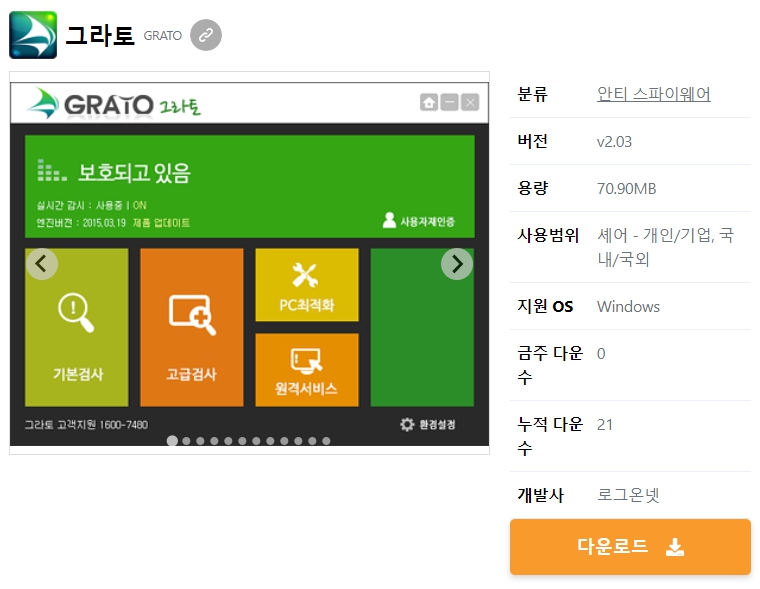
Task: Click the version value v2.03
Action: pyautogui.click(x=614, y=142)
